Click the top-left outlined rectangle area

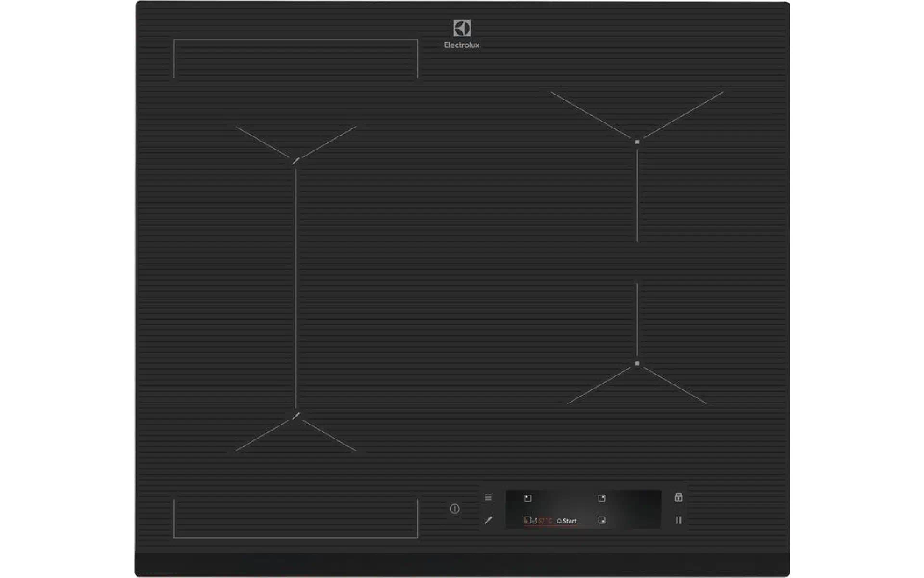point(295,59)
